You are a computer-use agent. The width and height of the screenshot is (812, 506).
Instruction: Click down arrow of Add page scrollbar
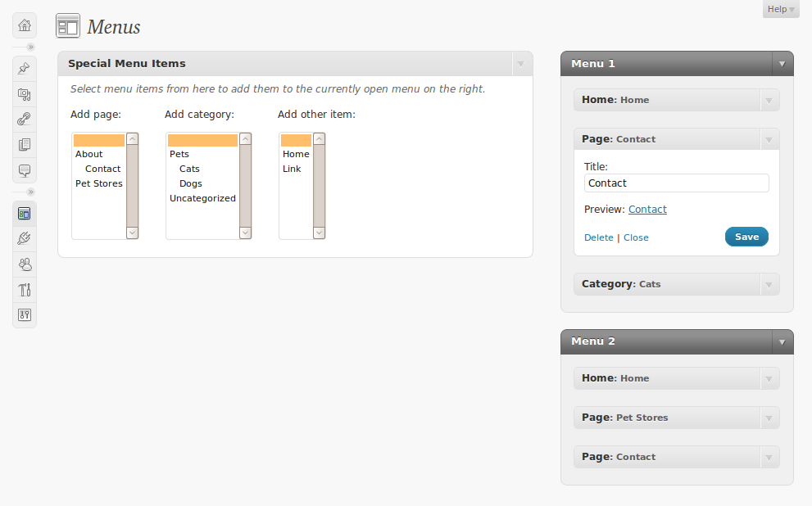[132, 233]
